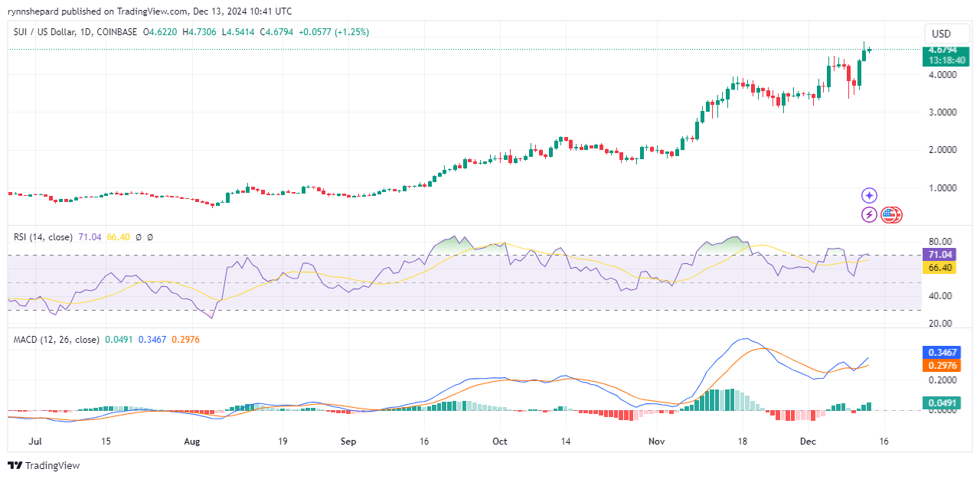
Task: Click the Dec label on time axis
Action: point(808,442)
